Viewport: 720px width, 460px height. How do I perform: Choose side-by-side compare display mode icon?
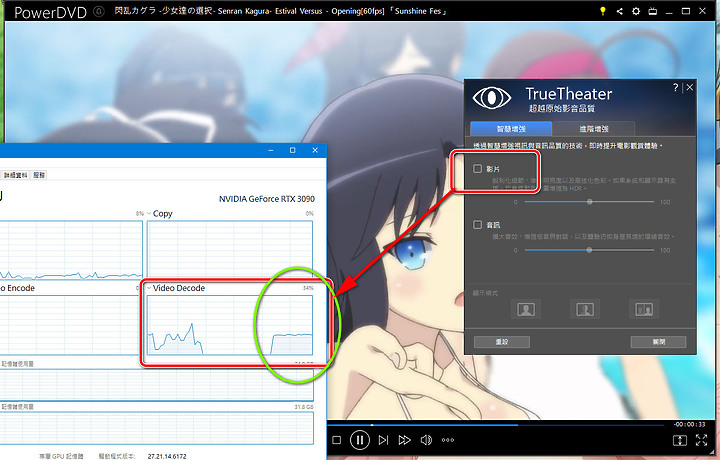point(644,309)
